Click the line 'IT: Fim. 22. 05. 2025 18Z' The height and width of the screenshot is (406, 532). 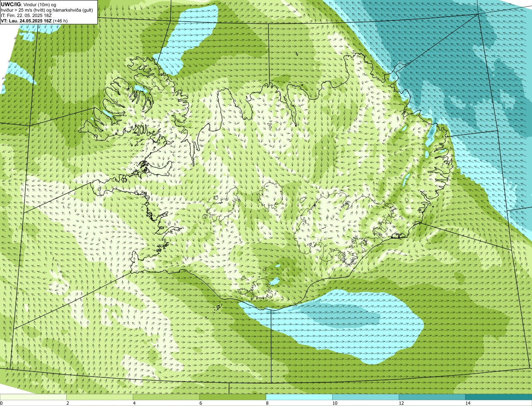(x=27, y=15)
